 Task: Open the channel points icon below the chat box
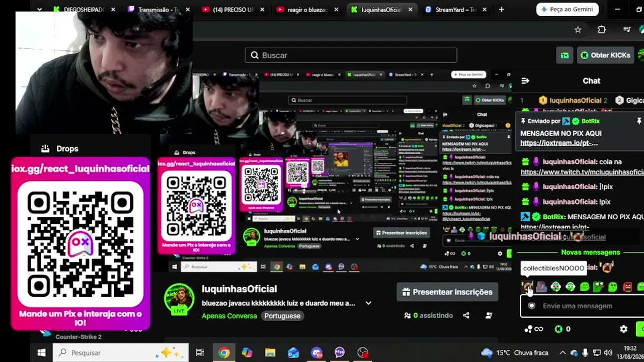pos(533,329)
